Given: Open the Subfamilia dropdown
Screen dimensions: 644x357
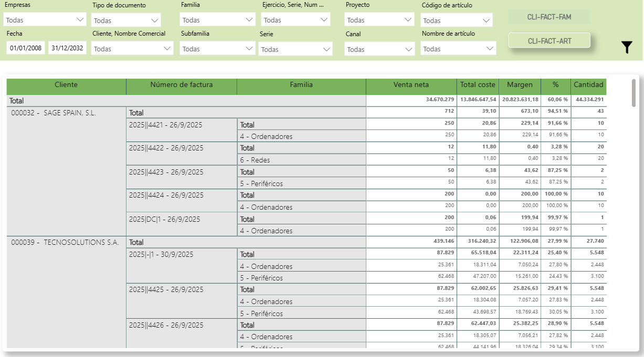Looking at the screenshot, I should 217,49.
